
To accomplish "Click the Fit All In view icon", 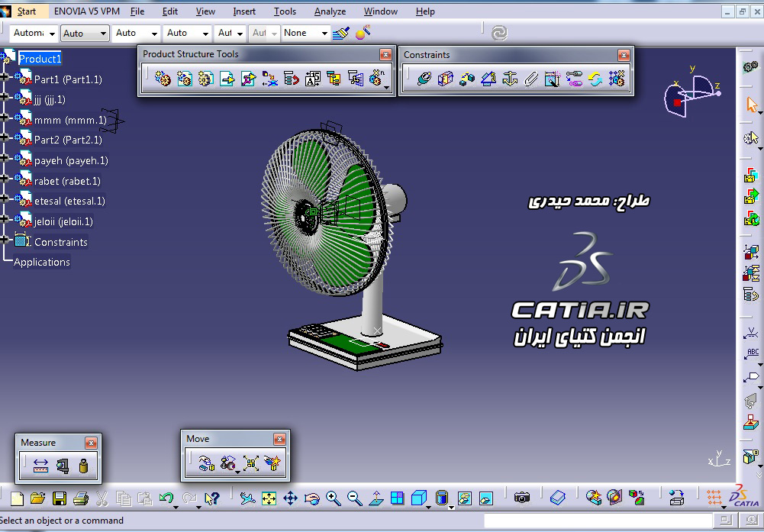I will click(269, 498).
